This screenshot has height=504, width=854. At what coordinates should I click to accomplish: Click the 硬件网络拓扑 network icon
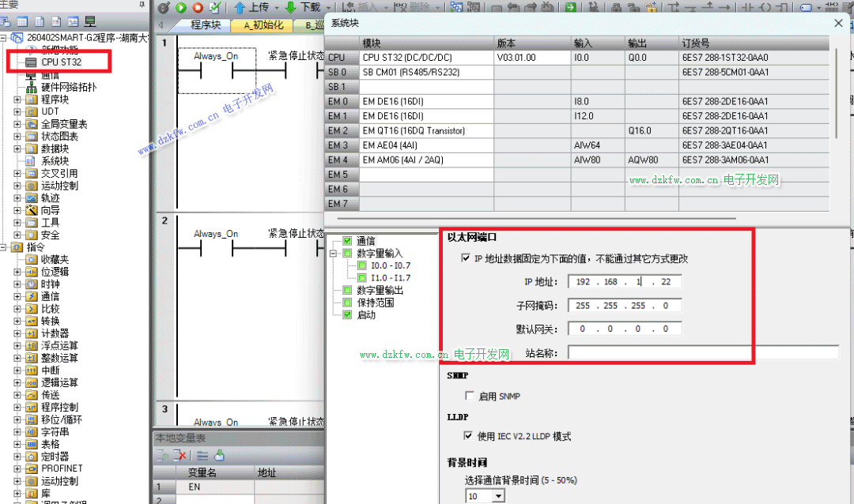(32, 87)
